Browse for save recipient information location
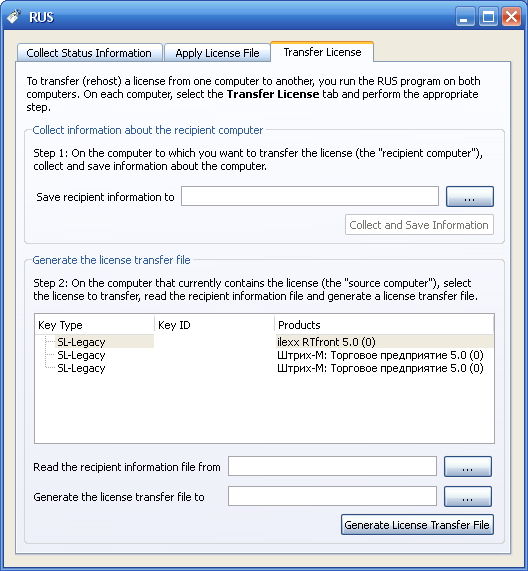 (x=470, y=197)
